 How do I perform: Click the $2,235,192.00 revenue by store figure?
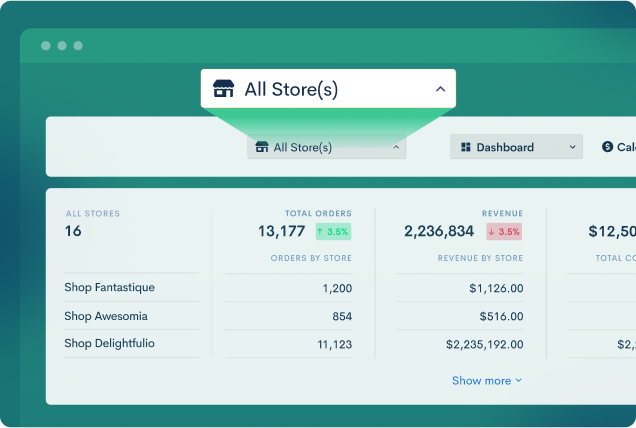484,343
